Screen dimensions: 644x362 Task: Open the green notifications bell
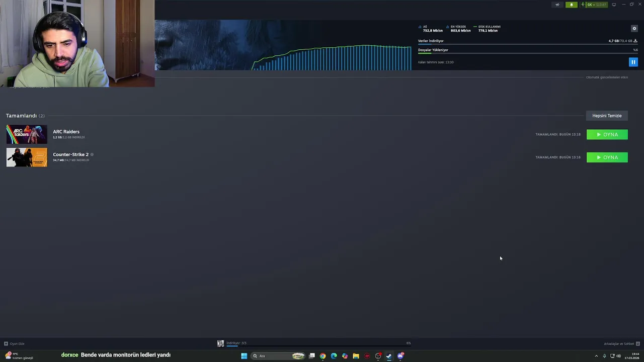coord(571,5)
